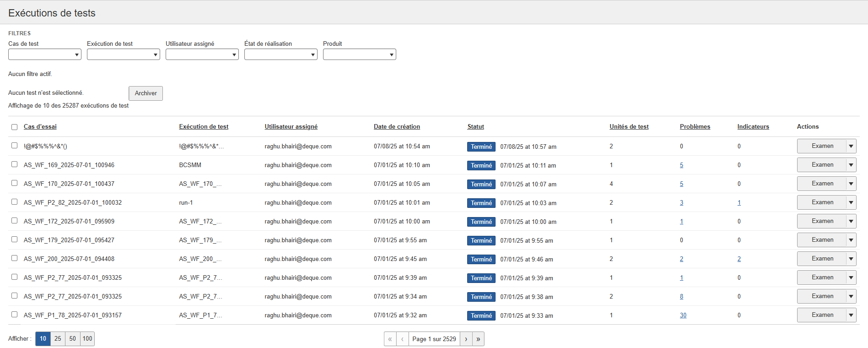
Task: Expand Examen arrow for AS_WF_P1_78 row
Action: tap(851, 315)
